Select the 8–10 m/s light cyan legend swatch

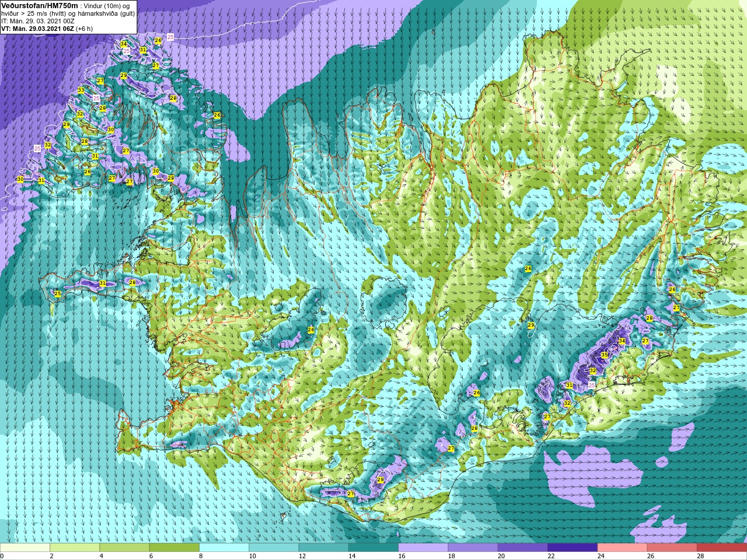tap(224, 548)
